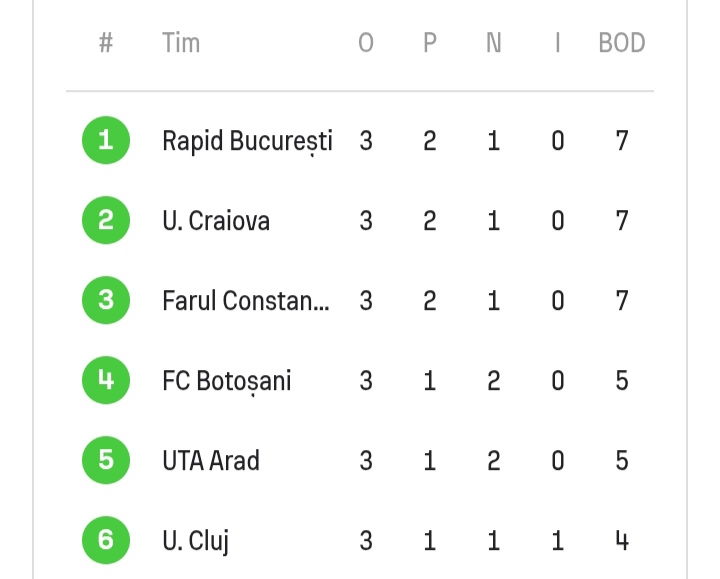720x579 pixels.
Task: Click the N draws column header
Action: pyautogui.click(x=494, y=43)
